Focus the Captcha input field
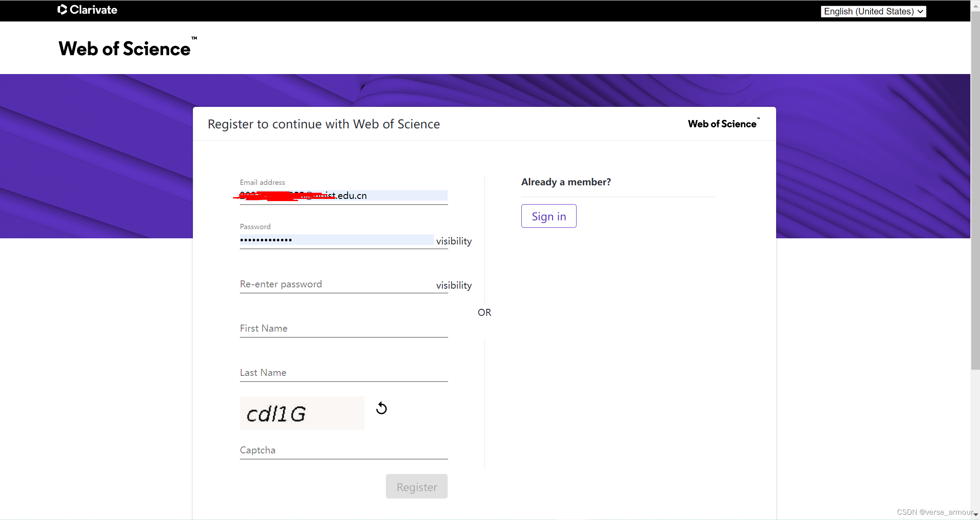980x520 pixels. pyautogui.click(x=344, y=450)
